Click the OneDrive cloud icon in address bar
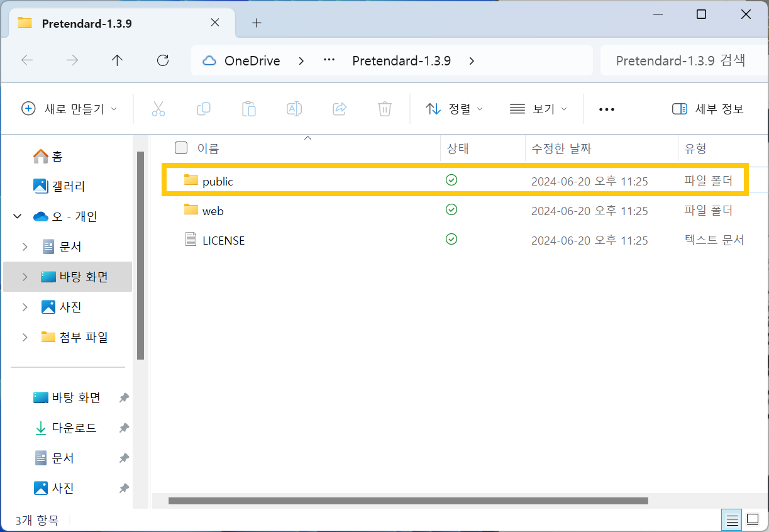This screenshot has height=532, width=769. click(x=209, y=61)
